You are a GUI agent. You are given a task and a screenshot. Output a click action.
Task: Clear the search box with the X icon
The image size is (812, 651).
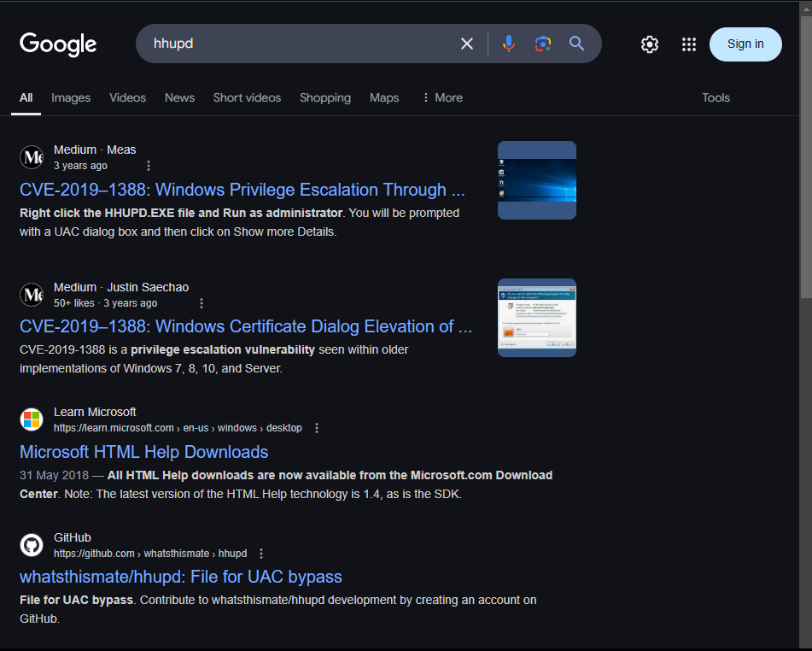(x=467, y=44)
